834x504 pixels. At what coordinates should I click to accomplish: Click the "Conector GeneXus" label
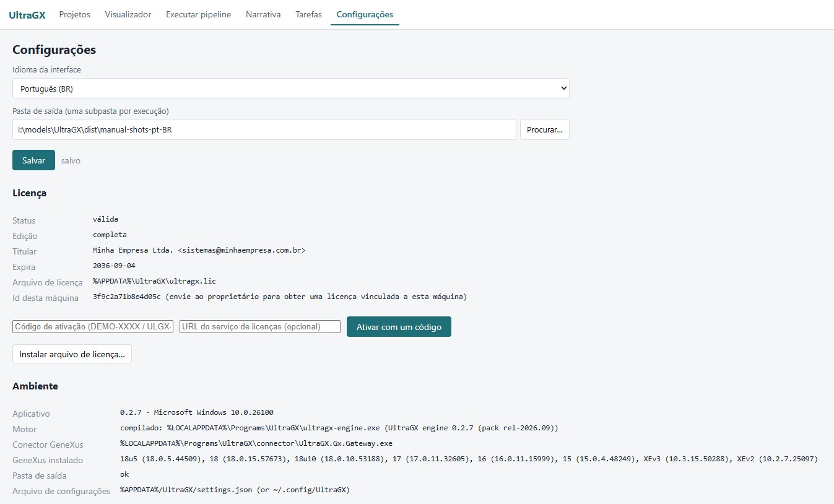48,445
